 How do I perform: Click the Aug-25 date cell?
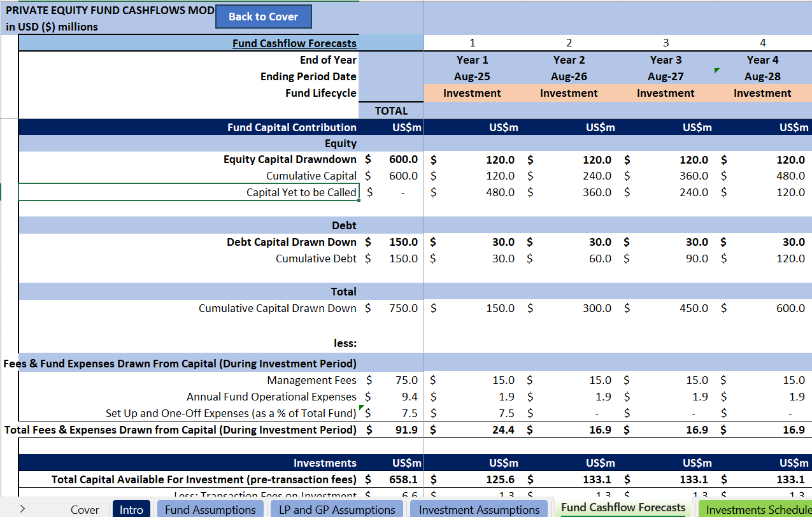tap(472, 76)
